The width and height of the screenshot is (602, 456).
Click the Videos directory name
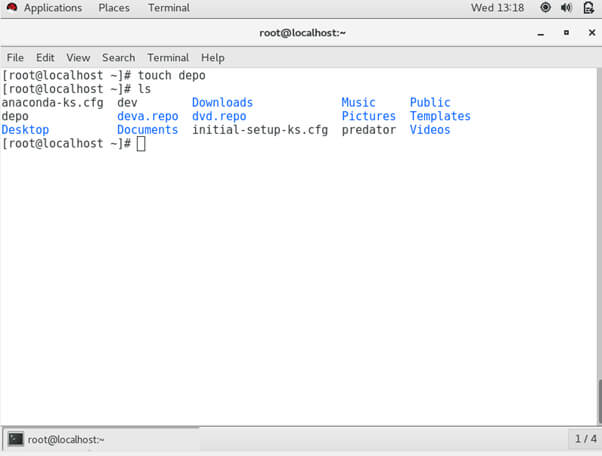coord(430,130)
